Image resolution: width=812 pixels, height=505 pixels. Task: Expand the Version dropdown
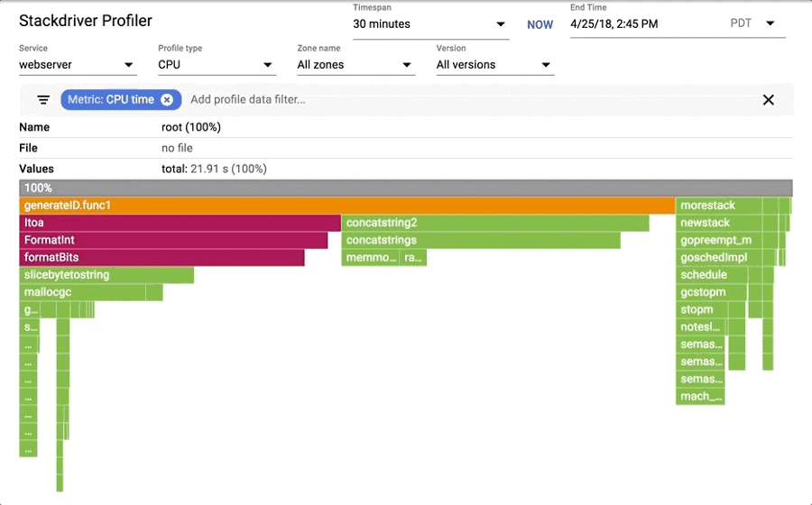pyautogui.click(x=494, y=65)
